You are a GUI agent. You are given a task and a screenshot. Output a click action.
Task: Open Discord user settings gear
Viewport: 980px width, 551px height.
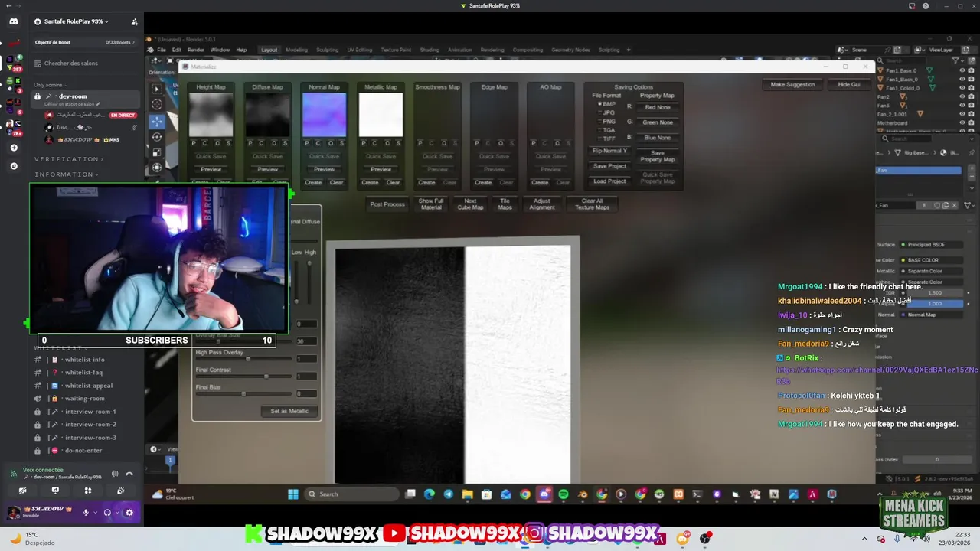pos(129,513)
